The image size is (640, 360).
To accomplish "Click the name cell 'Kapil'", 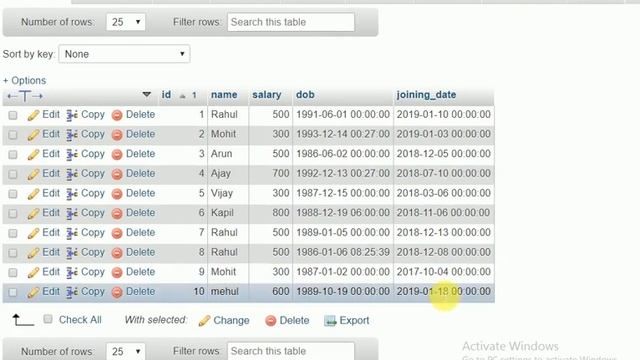I will point(222,213).
